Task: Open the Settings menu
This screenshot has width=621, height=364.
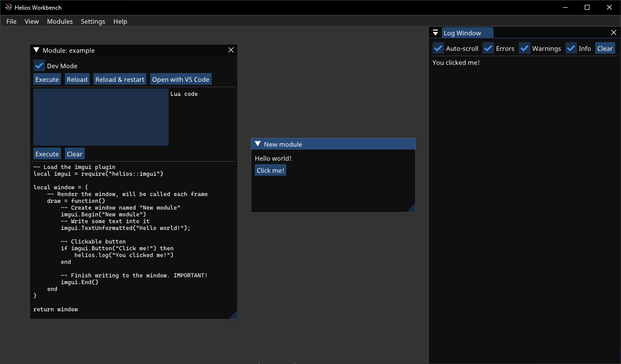Action: point(93,21)
